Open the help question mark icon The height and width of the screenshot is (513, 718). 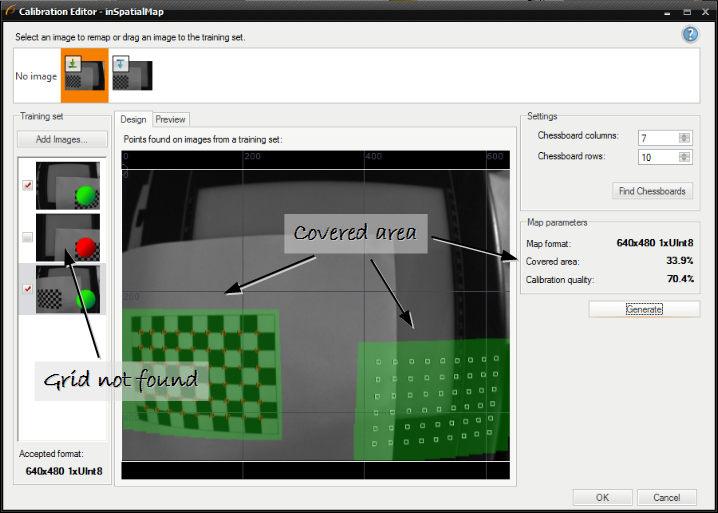point(690,35)
